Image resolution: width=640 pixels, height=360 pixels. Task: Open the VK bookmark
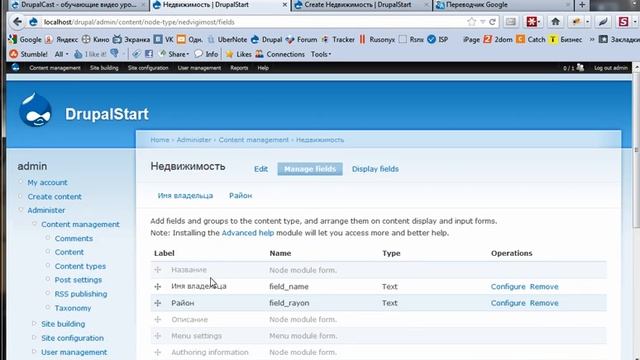pos(164,40)
